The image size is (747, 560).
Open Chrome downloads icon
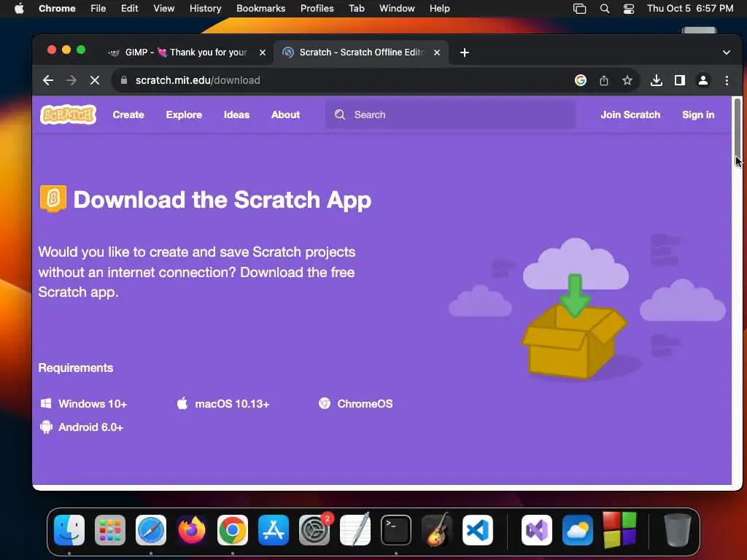point(657,80)
